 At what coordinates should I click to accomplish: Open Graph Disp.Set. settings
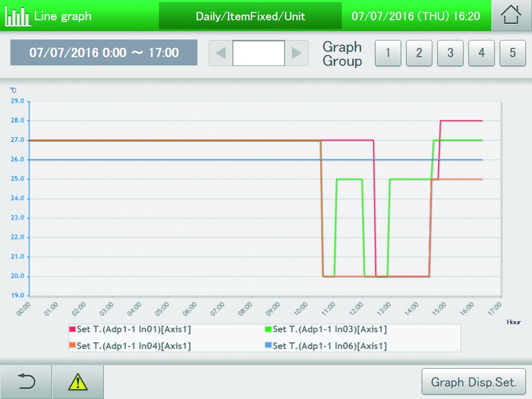(x=473, y=382)
